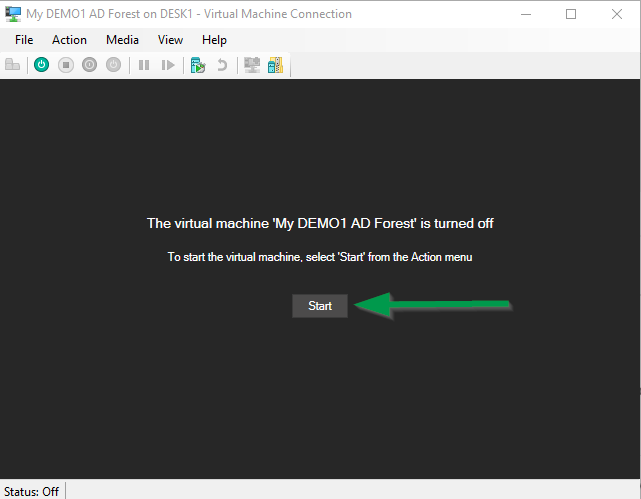Click the Reset toolbar icon

click(168, 65)
